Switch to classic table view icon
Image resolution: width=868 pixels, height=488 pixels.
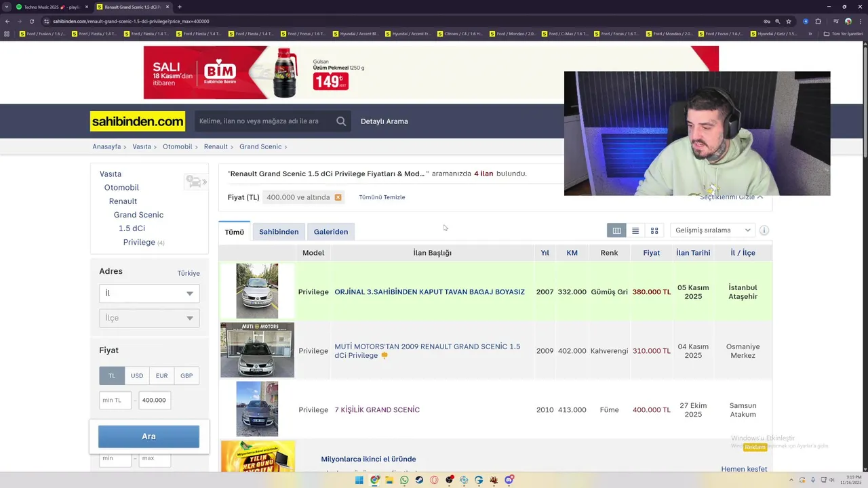(616, 230)
